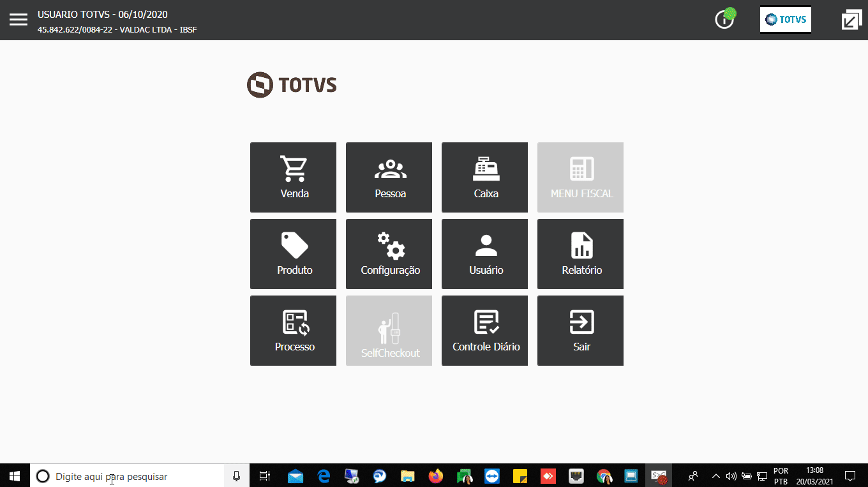Viewport: 868px width, 487px height.
Task: Open the Venda tile
Action: 293,177
